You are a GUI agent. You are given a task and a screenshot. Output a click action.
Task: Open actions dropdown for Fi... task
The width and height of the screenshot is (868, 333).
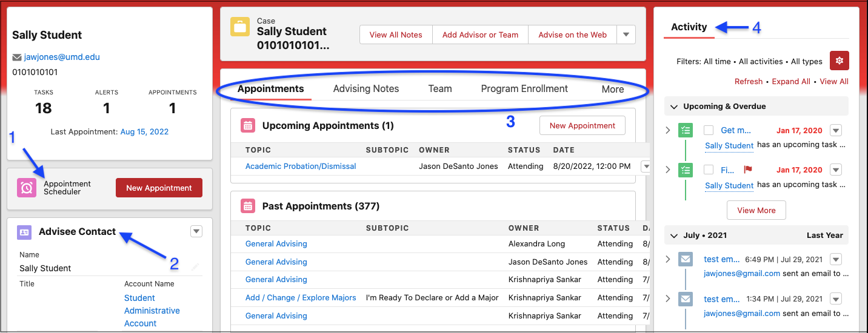pyautogui.click(x=836, y=170)
